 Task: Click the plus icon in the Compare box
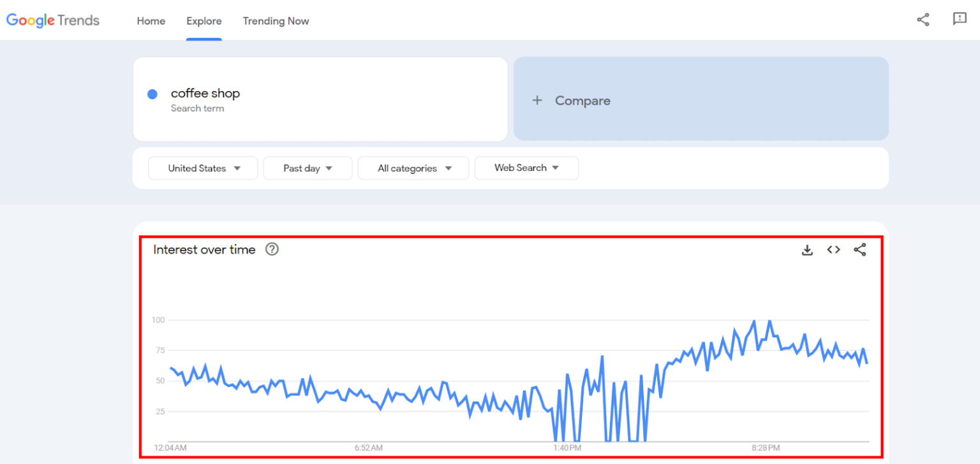[537, 100]
